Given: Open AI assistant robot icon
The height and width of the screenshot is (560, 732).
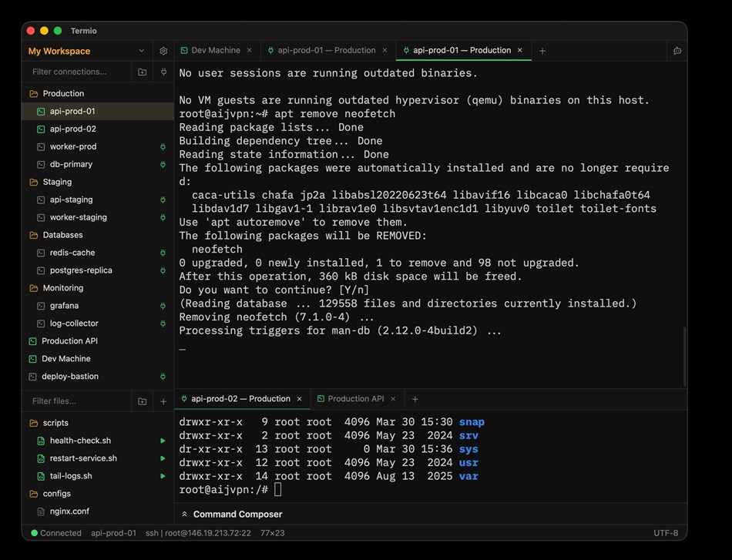Looking at the screenshot, I should coord(677,51).
